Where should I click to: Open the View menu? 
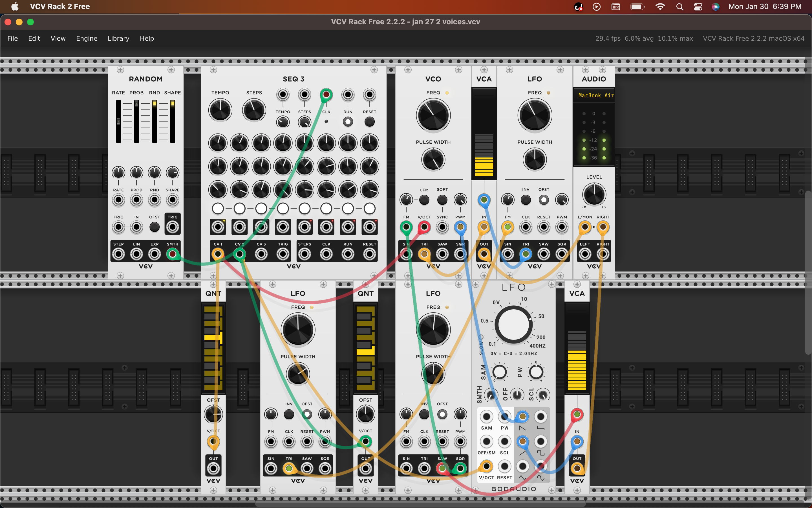tap(58, 38)
